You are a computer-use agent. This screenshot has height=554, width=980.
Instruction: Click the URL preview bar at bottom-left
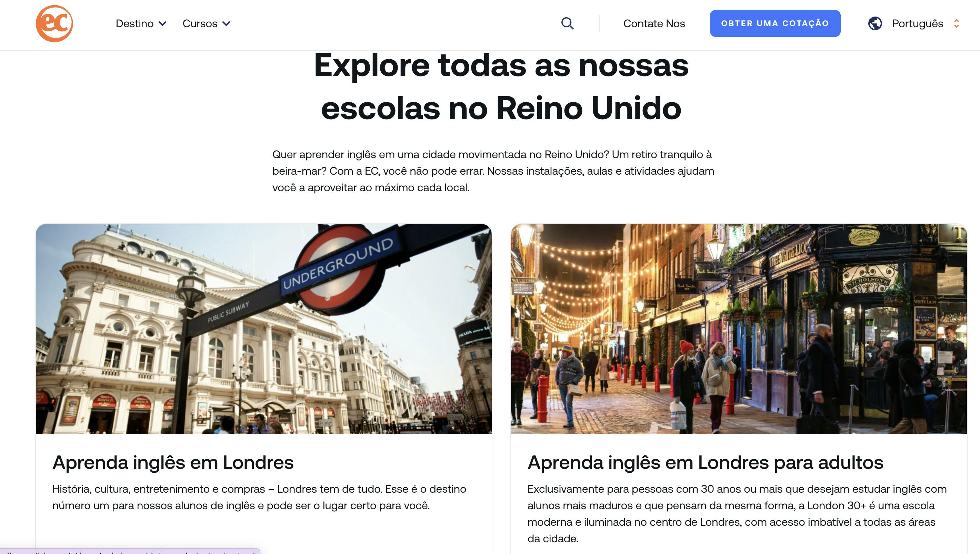(129, 552)
